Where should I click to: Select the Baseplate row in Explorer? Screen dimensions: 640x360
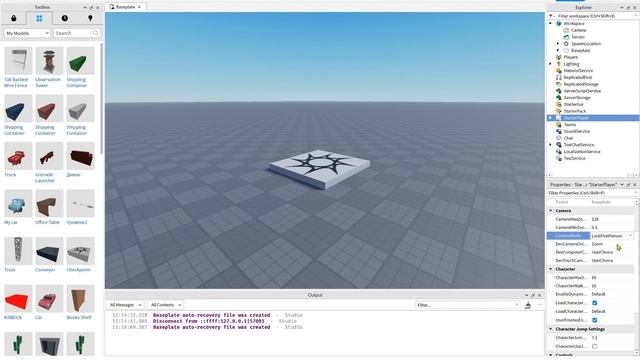[580, 51]
